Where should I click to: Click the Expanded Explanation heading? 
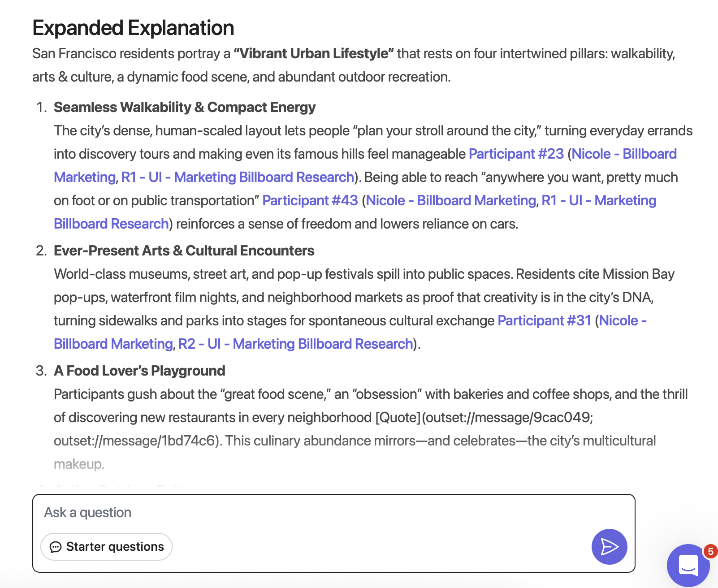point(133,28)
